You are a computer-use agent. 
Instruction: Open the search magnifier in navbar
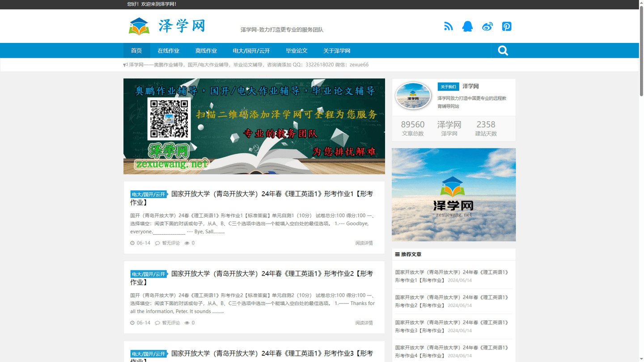click(503, 51)
